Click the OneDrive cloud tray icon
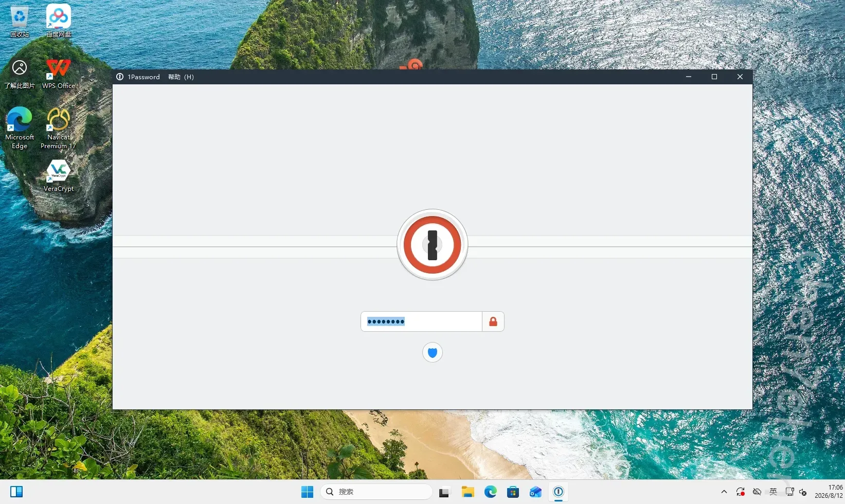 [x=757, y=492]
